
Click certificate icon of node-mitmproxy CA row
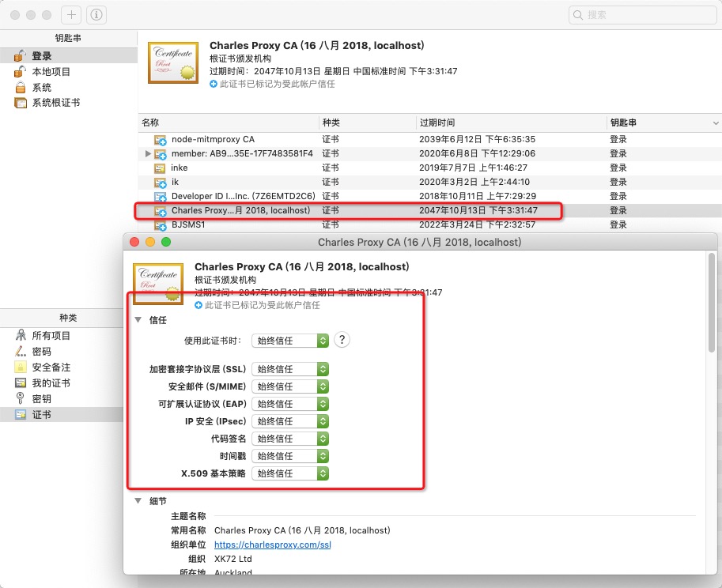(x=161, y=140)
